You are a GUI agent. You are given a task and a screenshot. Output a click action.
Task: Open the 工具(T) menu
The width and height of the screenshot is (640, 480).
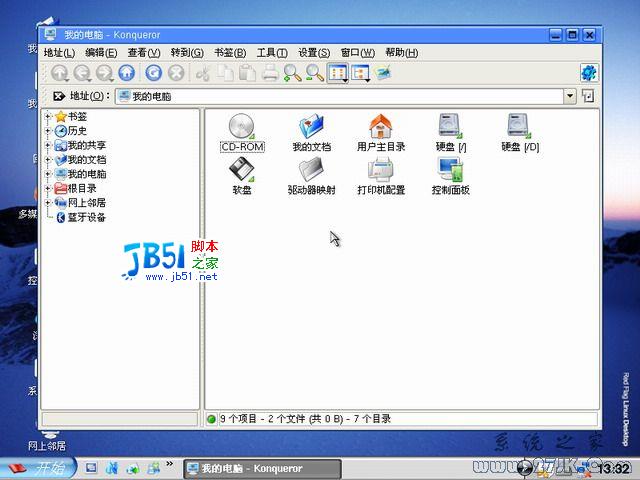(x=272, y=53)
